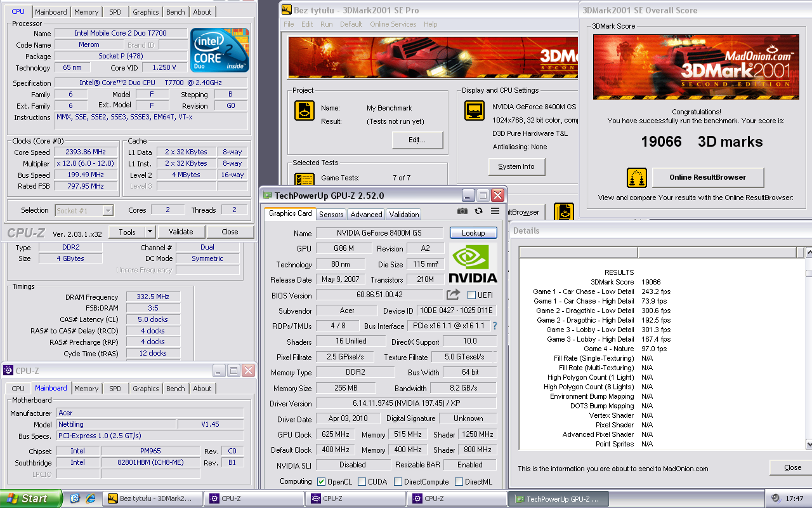Image resolution: width=812 pixels, height=508 pixels.
Task: Click the taskbar clock showing 17:47
Action: coord(794,498)
